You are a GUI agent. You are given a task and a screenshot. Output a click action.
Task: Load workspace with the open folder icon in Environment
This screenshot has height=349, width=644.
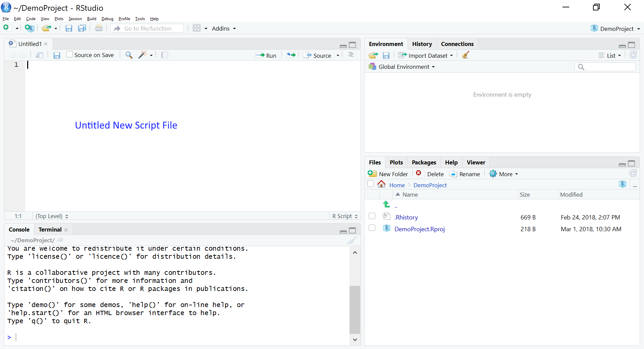click(373, 55)
